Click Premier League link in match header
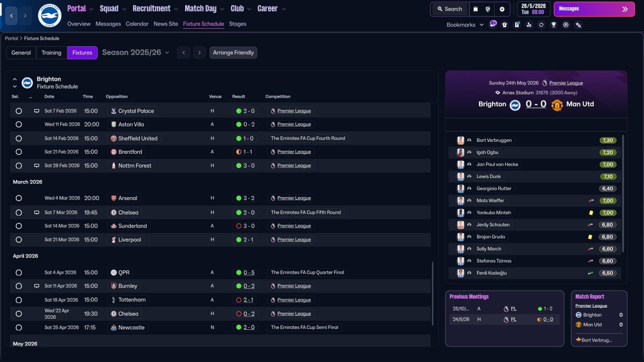Screen dimensions: 644x362 (566, 83)
